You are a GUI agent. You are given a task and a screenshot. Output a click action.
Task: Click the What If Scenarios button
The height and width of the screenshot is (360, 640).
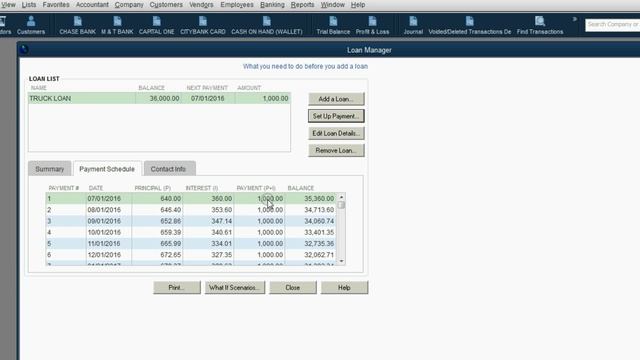point(234,287)
